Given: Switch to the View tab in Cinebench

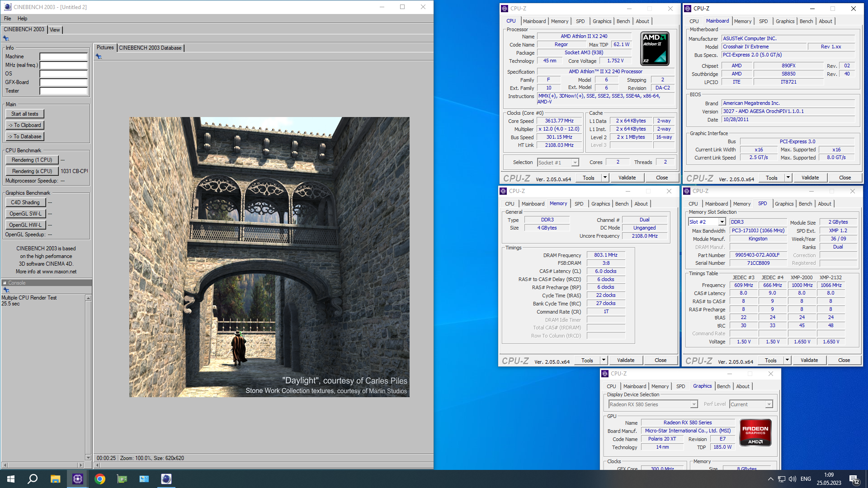Looking at the screenshot, I should (55, 30).
